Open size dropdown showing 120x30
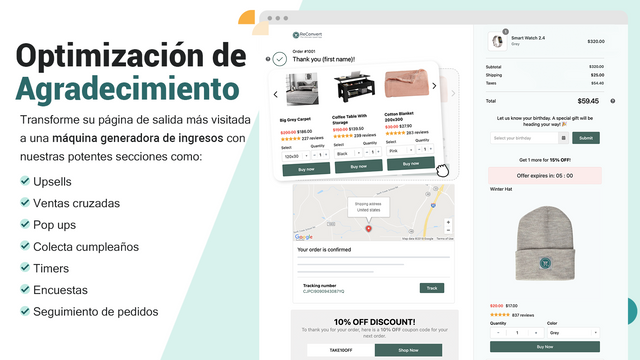640x360 pixels. 296,156
